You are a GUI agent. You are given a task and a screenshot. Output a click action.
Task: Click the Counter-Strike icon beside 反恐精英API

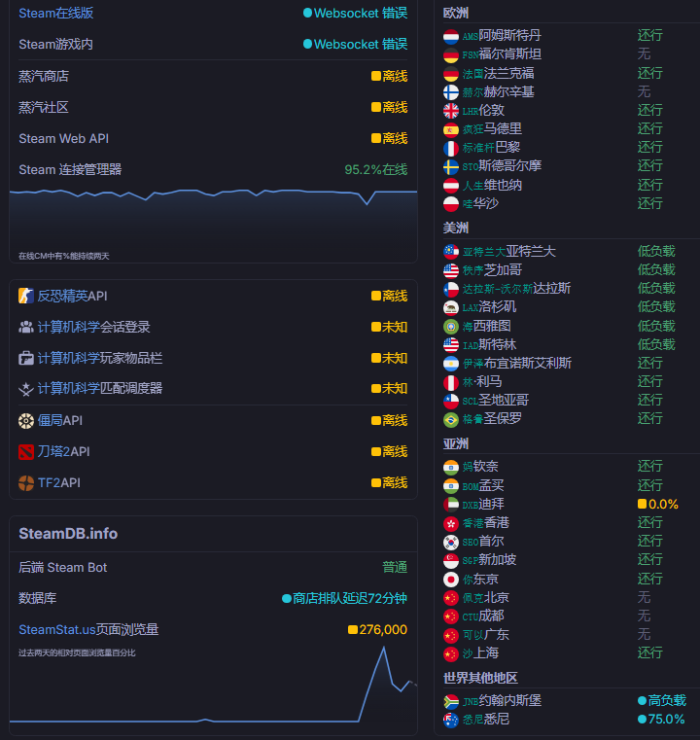26,296
